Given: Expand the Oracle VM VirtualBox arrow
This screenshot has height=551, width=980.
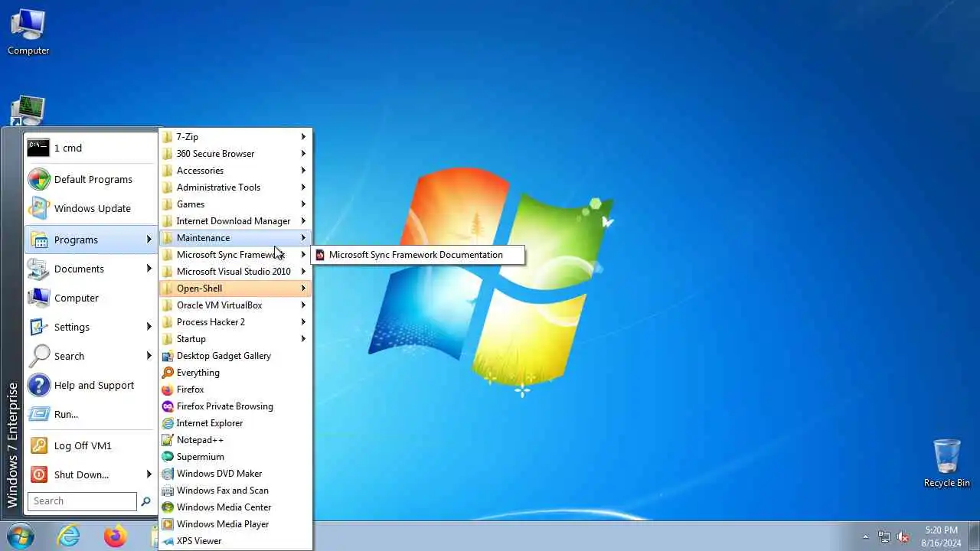Looking at the screenshot, I should 303,305.
